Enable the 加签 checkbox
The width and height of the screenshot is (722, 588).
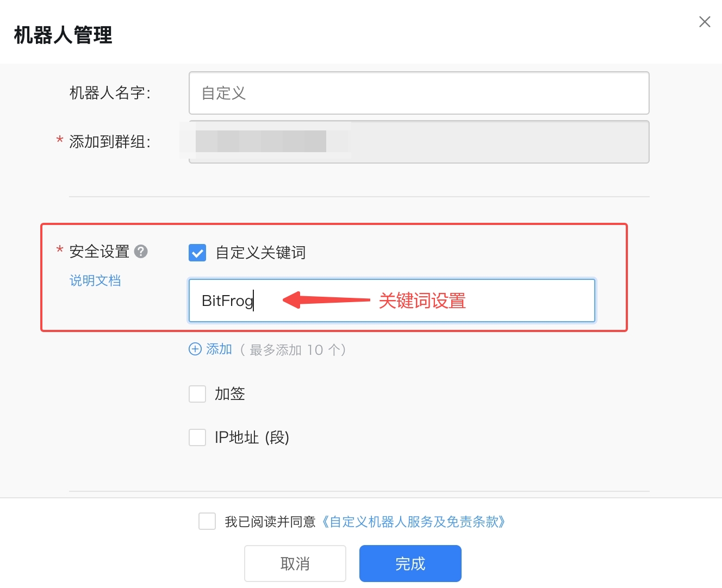[197, 394]
